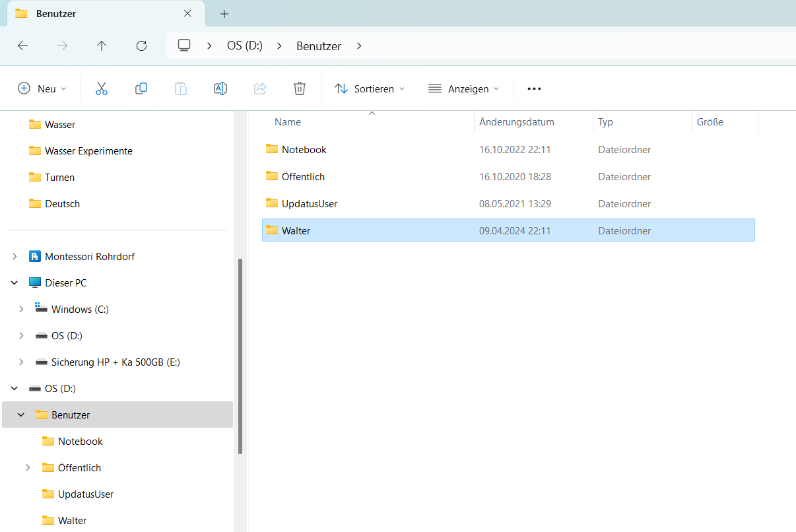Click Walter's date 09.04.2024 22:11
This screenshot has width=796, height=532.
(x=515, y=231)
